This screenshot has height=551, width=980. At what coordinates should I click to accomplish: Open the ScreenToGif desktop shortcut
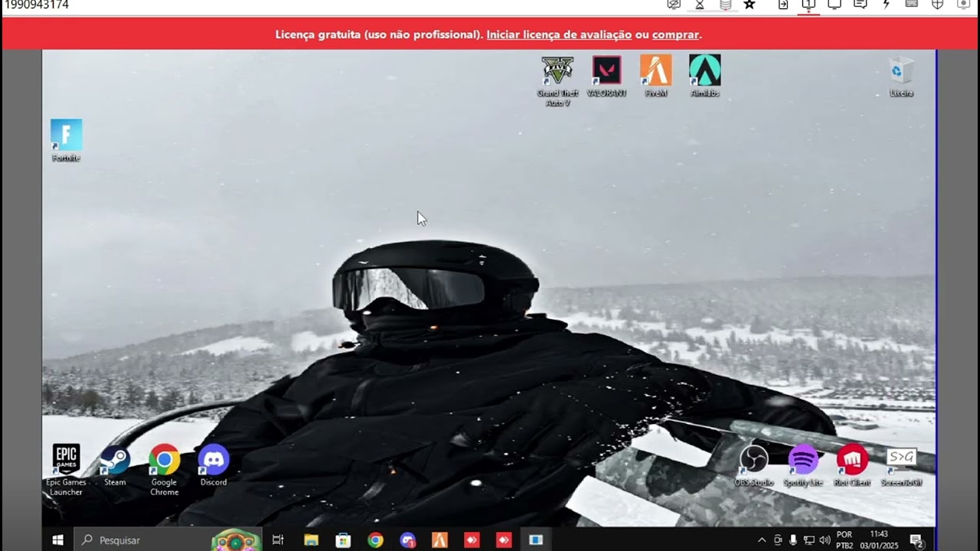tap(901, 465)
